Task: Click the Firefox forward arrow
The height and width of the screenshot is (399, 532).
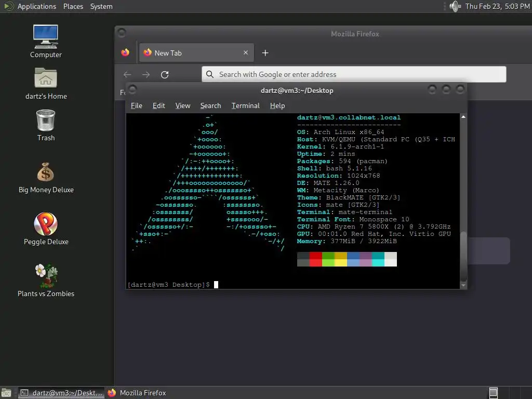Action: click(146, 74)
